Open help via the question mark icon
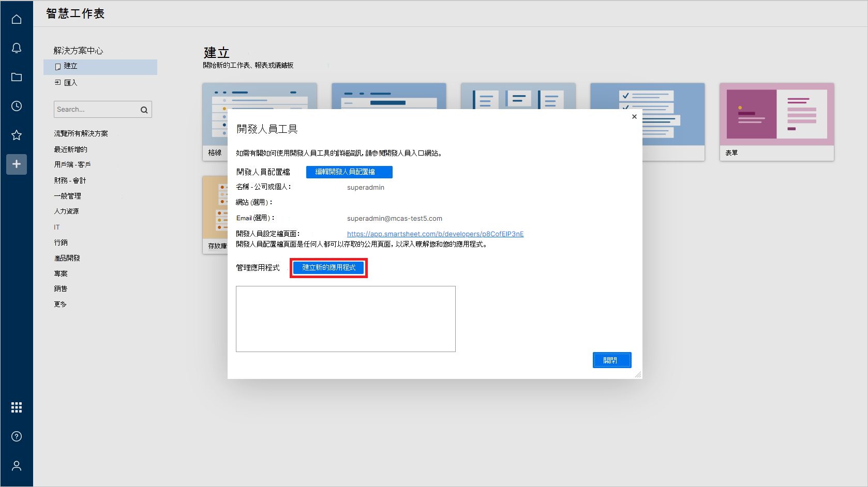This screenshot has height=487, width=868. click(17, 436)
